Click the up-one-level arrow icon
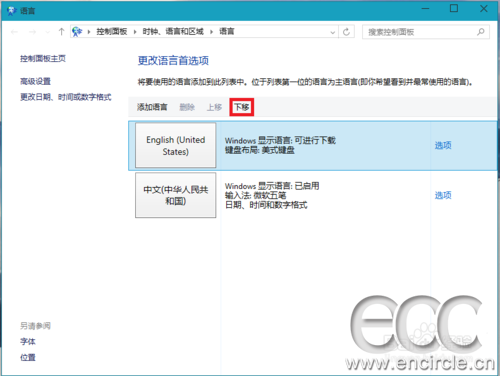Screen dimensions: 500x376 [61, 32]
